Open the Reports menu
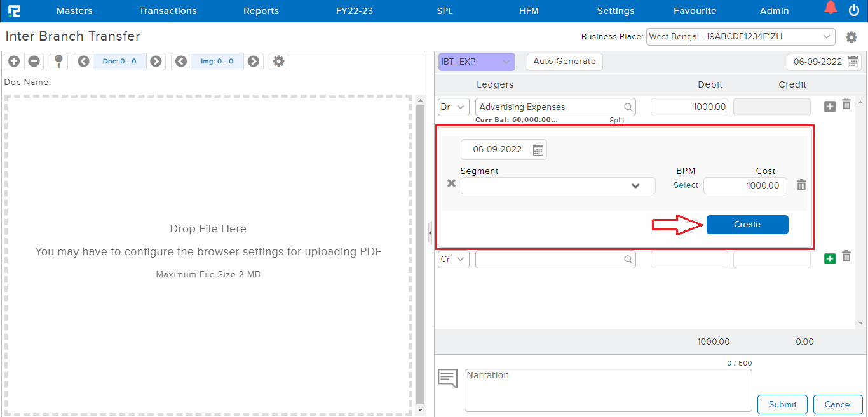Viewport: 868px width, 417px height. point(261,11)
